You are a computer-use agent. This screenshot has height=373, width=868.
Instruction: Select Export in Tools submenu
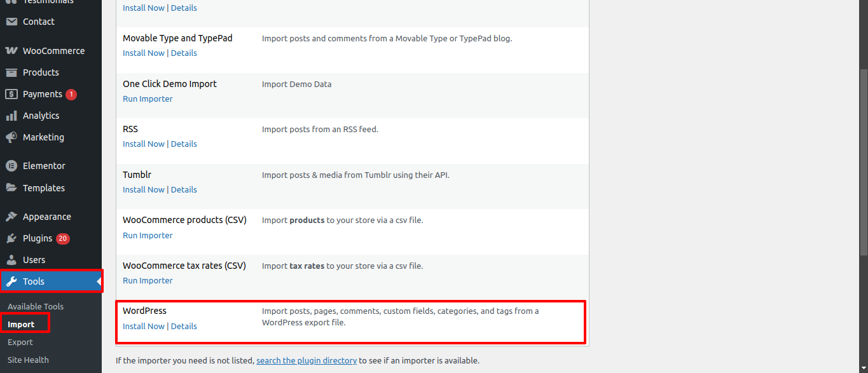point(20,342)
